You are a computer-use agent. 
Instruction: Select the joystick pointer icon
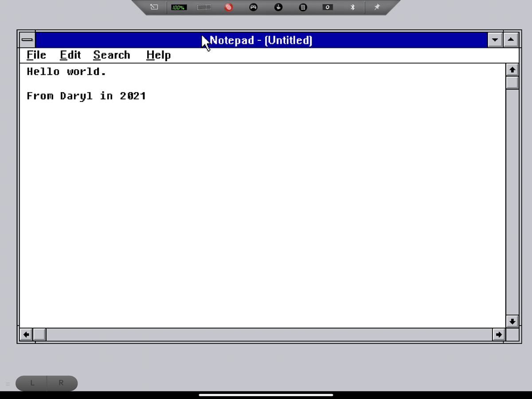click(278, 7)
